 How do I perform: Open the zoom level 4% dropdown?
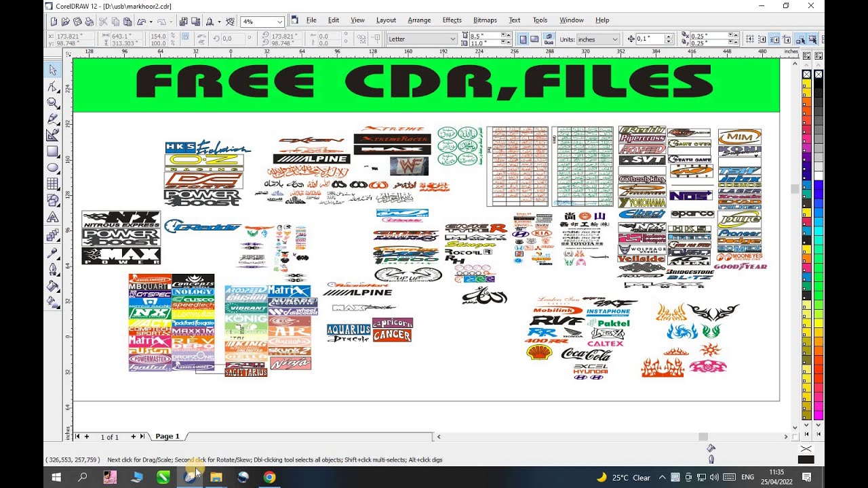pyautogui.click(x=280, y=22)
